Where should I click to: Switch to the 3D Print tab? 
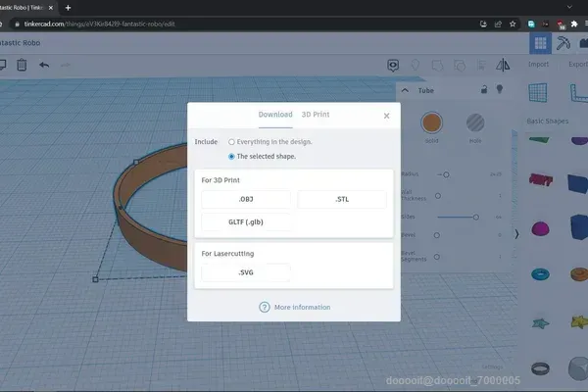pyautogui.click(x=316, y=115)
